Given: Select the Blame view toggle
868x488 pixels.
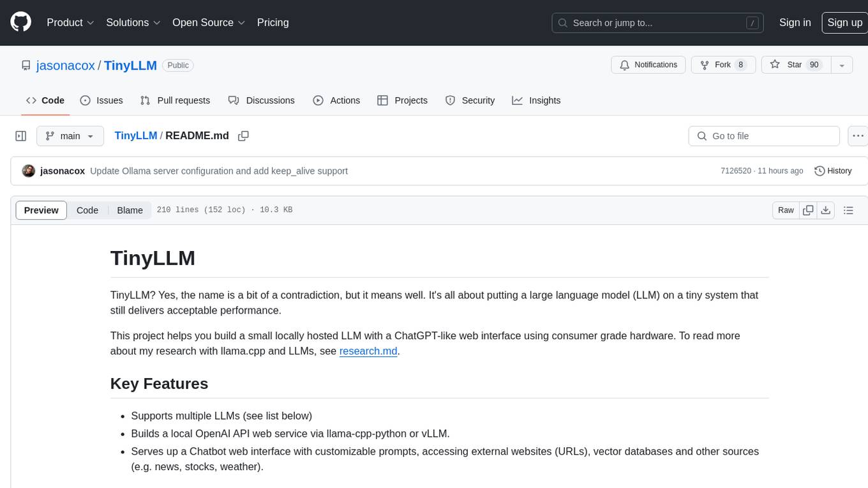Looking at the screenshot, I should 130,210.
